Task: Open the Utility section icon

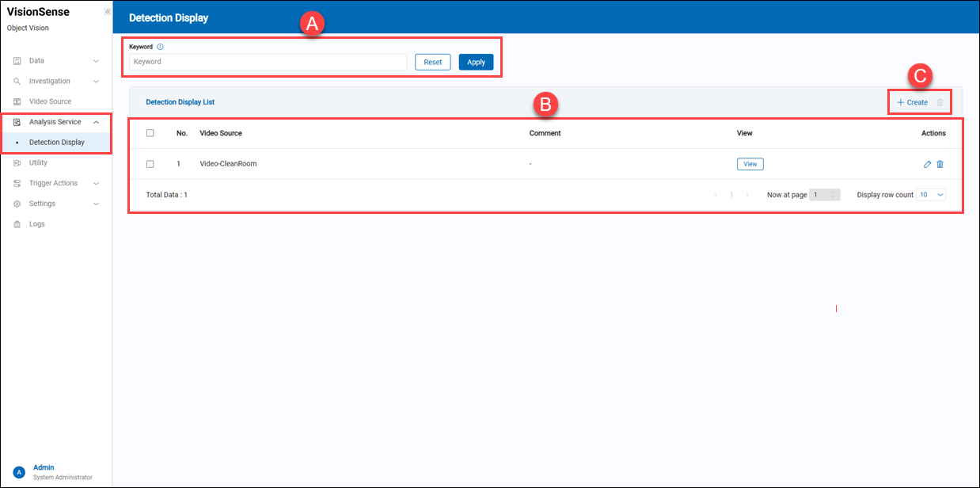Action: [17, 162]
